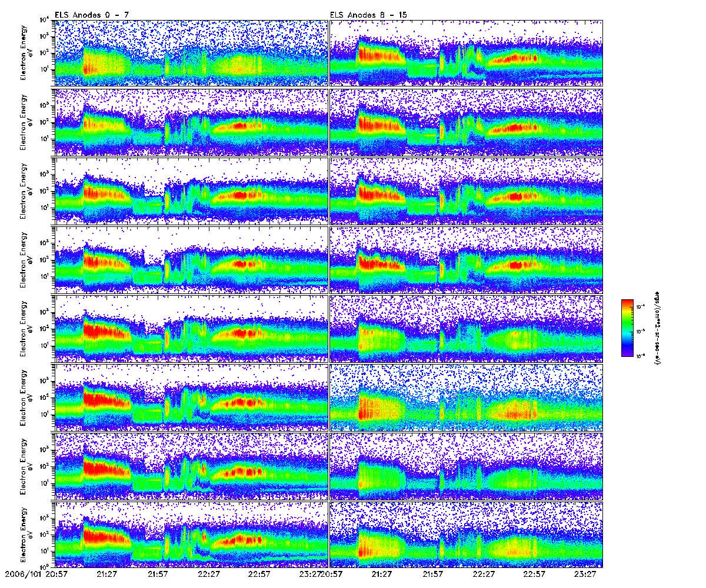Open the second spectrogram panel in the Anodes 0-7 column

pyautogui.click(x=191, y=122)
